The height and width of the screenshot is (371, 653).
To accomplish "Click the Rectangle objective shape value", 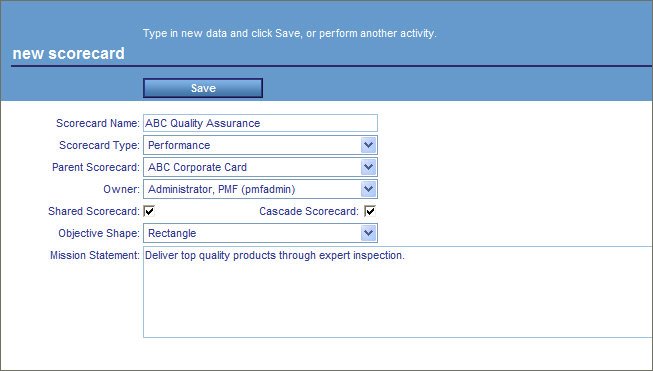I will (172, 233).
